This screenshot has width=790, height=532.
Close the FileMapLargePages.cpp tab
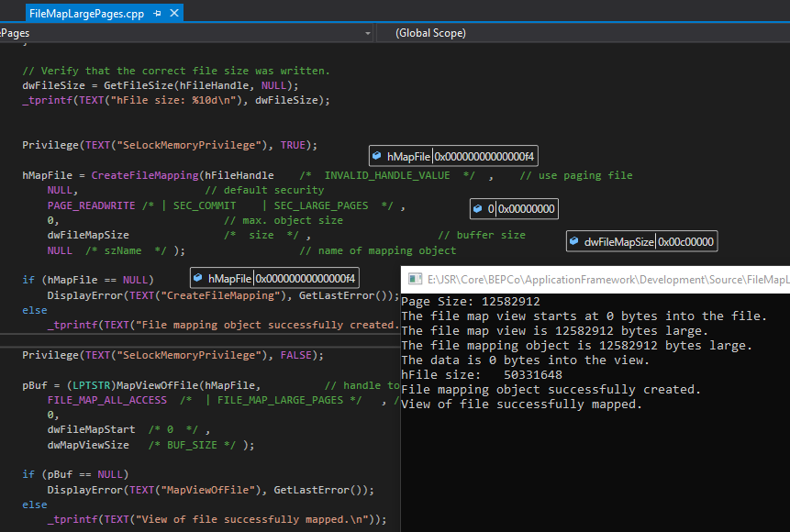coord(174,13)
